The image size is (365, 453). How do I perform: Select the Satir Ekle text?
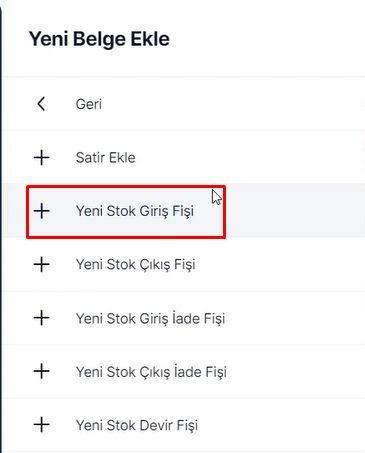[106, 158]
